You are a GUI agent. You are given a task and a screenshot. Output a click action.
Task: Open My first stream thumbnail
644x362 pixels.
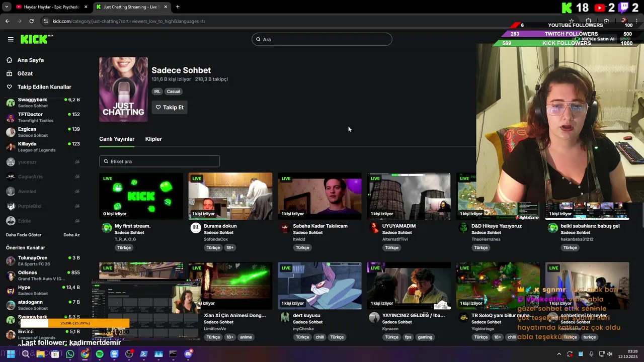[141, 196]
